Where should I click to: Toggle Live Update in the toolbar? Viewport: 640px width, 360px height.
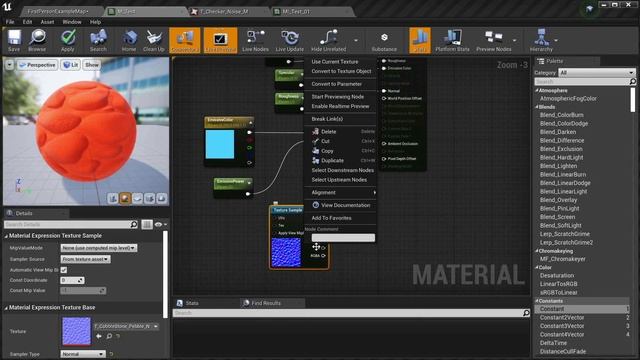[290, 40]
